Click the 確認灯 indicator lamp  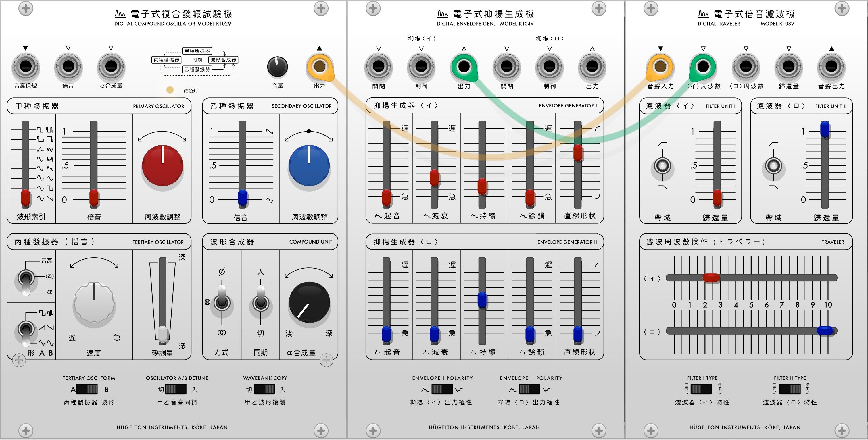[170, 90]
